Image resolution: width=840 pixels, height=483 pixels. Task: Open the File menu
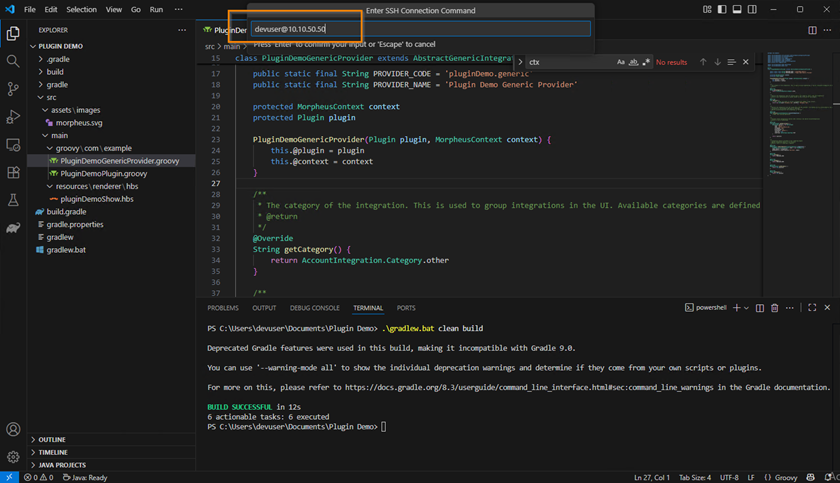pos(30,10)
